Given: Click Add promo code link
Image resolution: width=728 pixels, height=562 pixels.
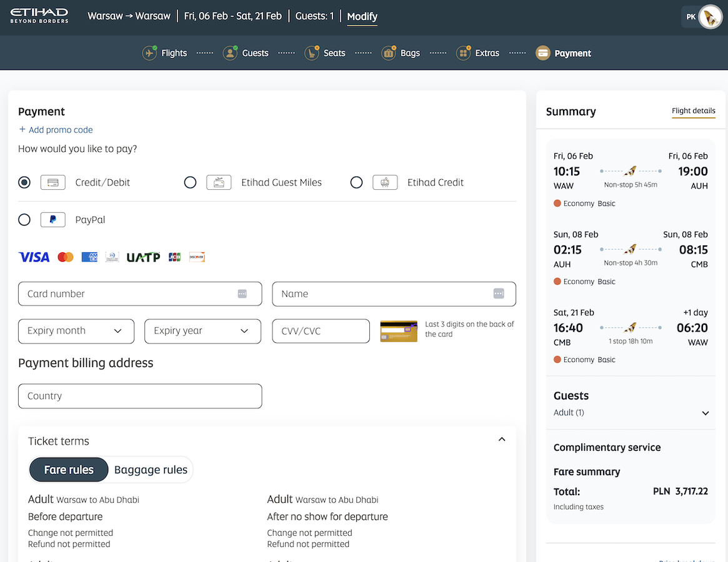Looking at the screenshot, I should pos(56,130).
